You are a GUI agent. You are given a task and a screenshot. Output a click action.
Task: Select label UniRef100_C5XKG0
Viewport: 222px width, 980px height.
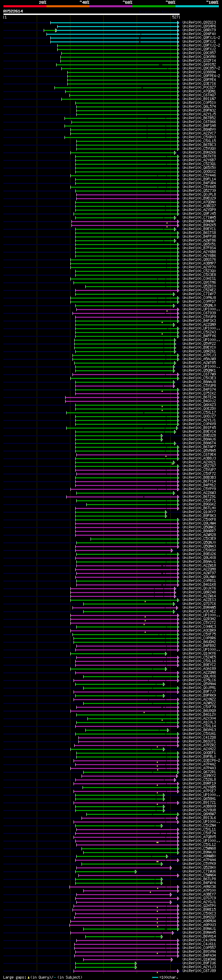point(199,550)
